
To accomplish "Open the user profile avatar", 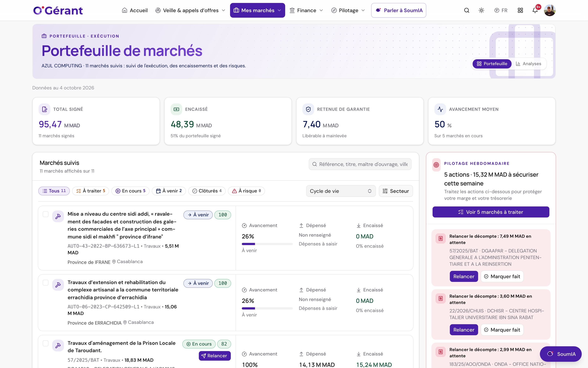I will [x=550, y=10].
